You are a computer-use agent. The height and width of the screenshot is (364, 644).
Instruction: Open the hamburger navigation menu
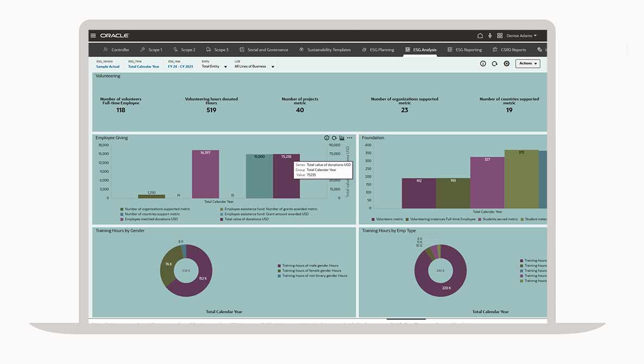point(93,35)
